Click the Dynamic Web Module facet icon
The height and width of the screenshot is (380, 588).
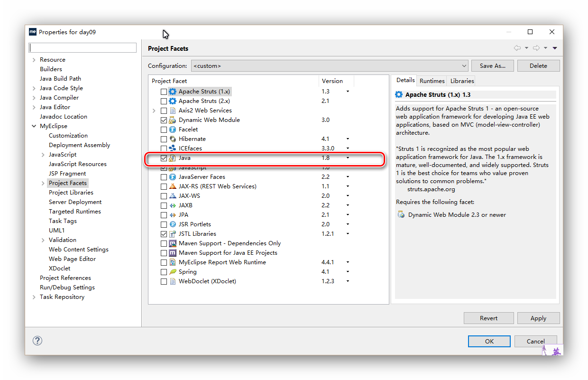[173, 120]
